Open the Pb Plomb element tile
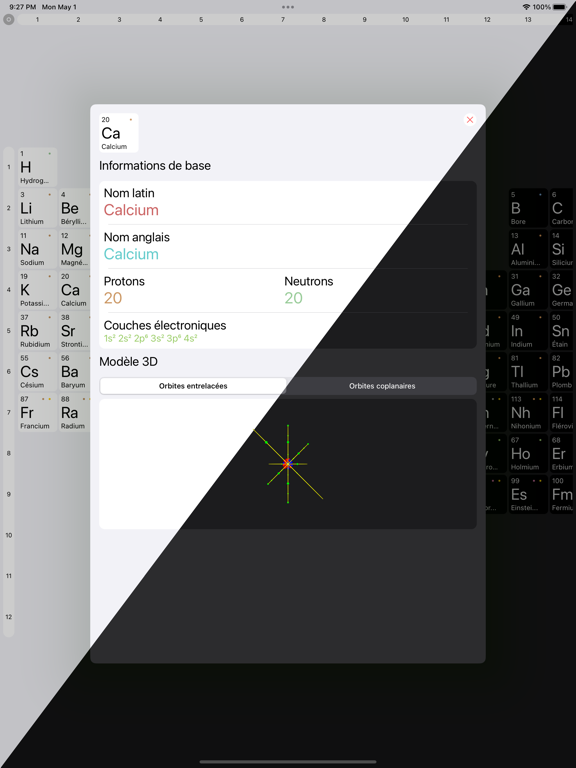The image size is (576, 768). pyautogui.click(x=561, y=372)
